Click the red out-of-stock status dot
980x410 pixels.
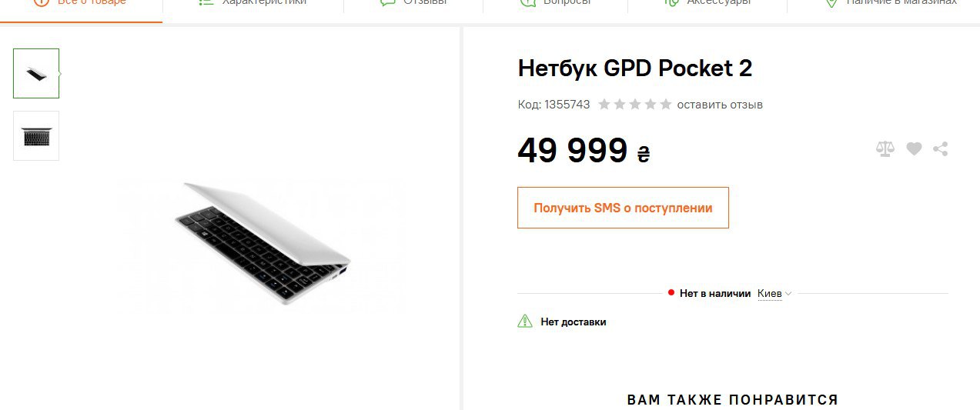[x=671, y=293]
